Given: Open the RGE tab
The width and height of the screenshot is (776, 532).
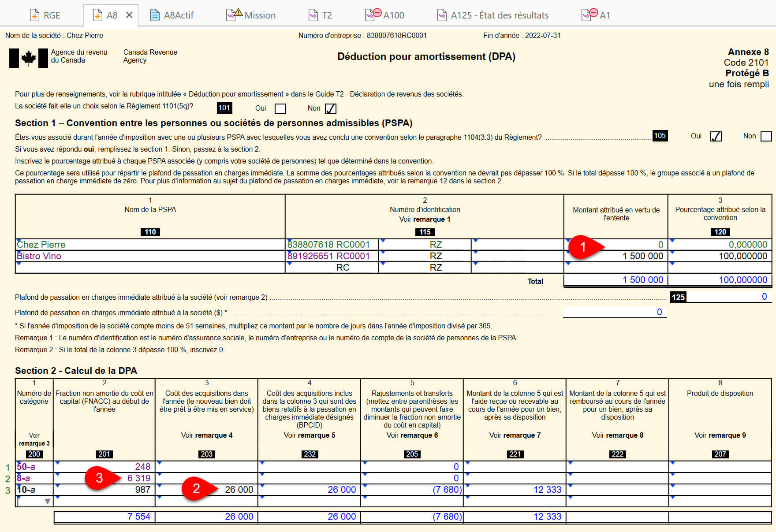Looking at the screenshot, I should tap(45, 15).
